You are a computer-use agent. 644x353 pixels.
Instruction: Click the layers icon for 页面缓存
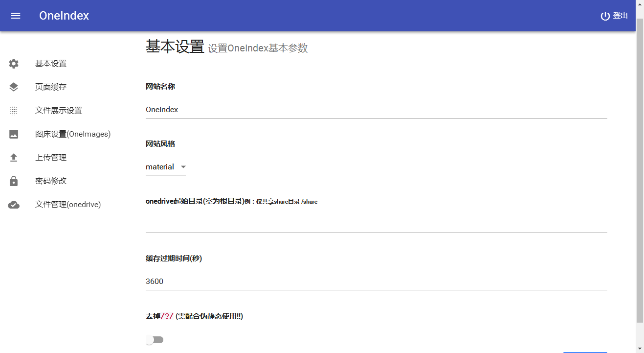14,87
